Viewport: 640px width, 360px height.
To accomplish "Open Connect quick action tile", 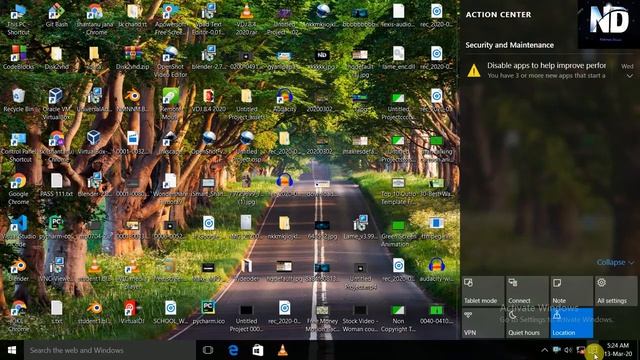I will [x=527, y=291].
